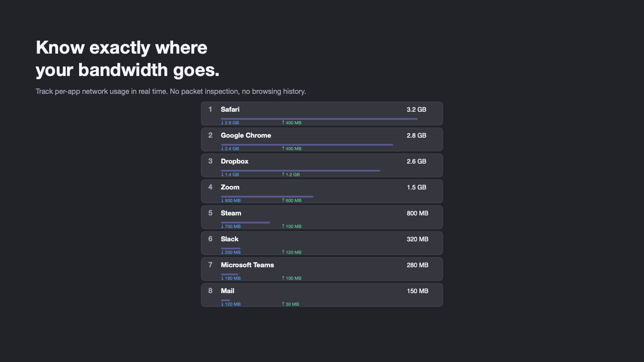Click rank number 8 beside Mail

(210, 291)
